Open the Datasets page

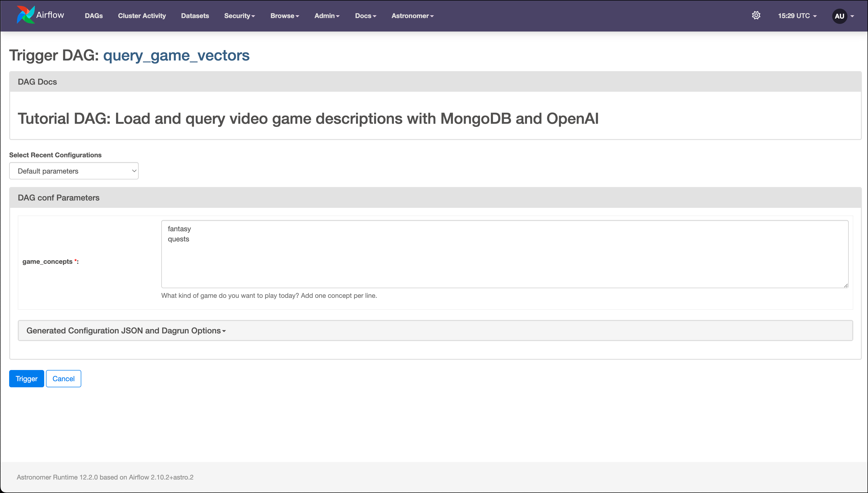point(195,16)
